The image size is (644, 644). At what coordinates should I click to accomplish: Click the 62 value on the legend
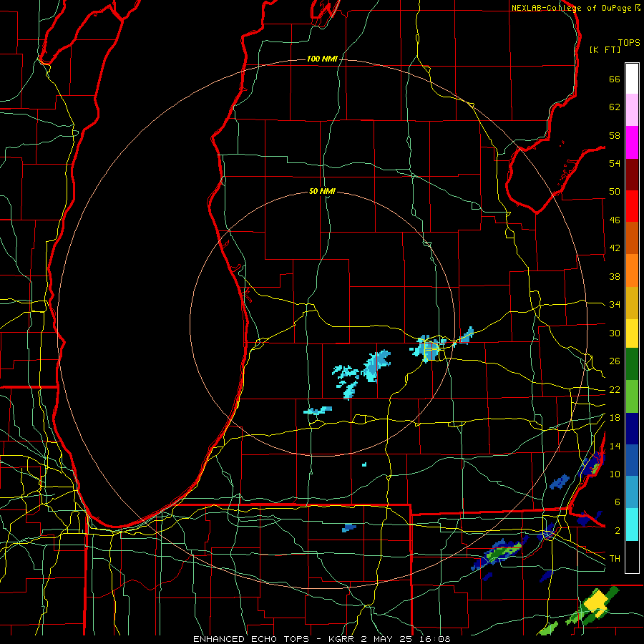pos(615,107)
